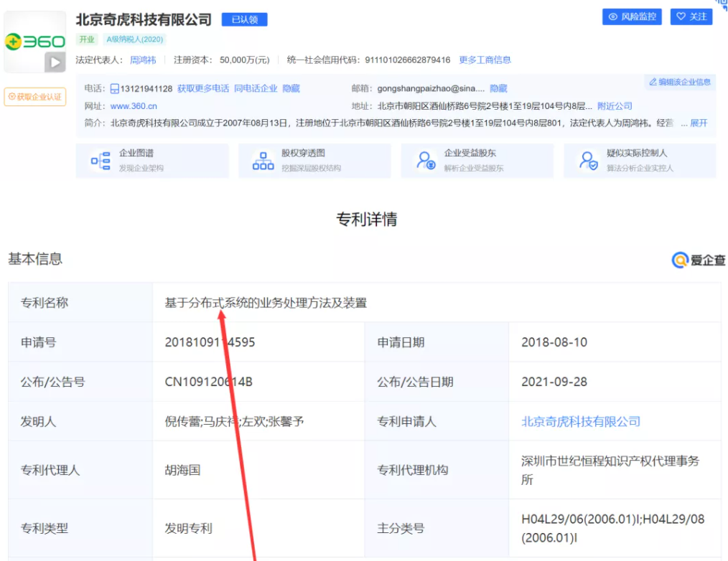Open 疑似实际控制人 card
The width and height of the screenshot is (728, 561).
tap(640, 161)
